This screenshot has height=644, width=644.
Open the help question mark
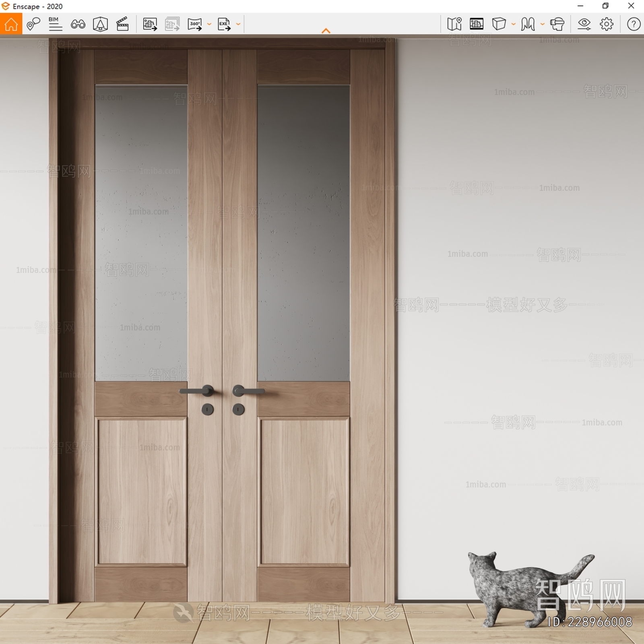pyautogui.click(x=634, y=24)
